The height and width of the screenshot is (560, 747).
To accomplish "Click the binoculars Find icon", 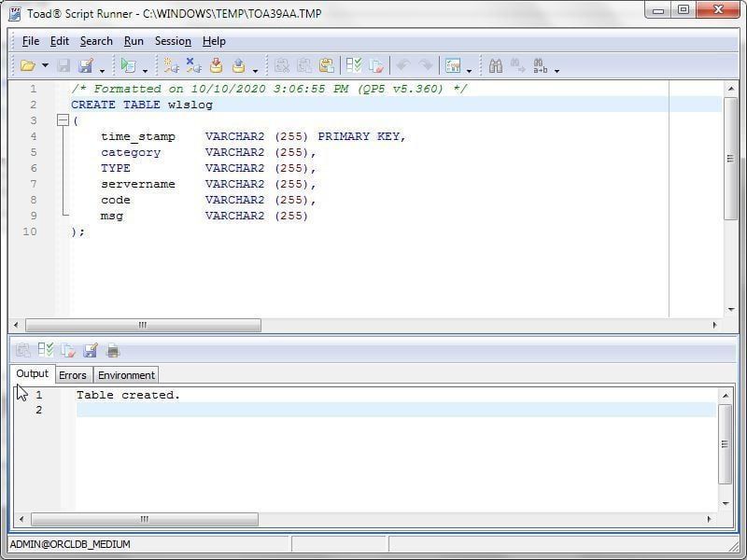I will point(496,65).
